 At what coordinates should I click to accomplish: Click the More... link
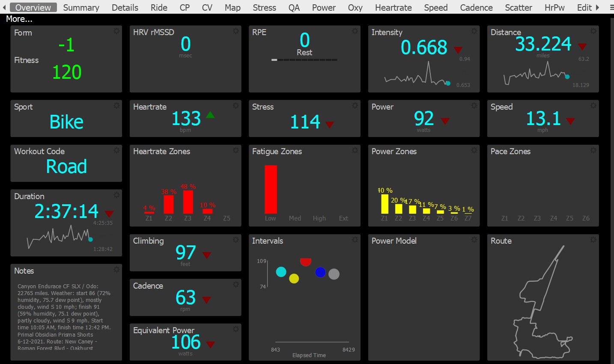(19, 19)
